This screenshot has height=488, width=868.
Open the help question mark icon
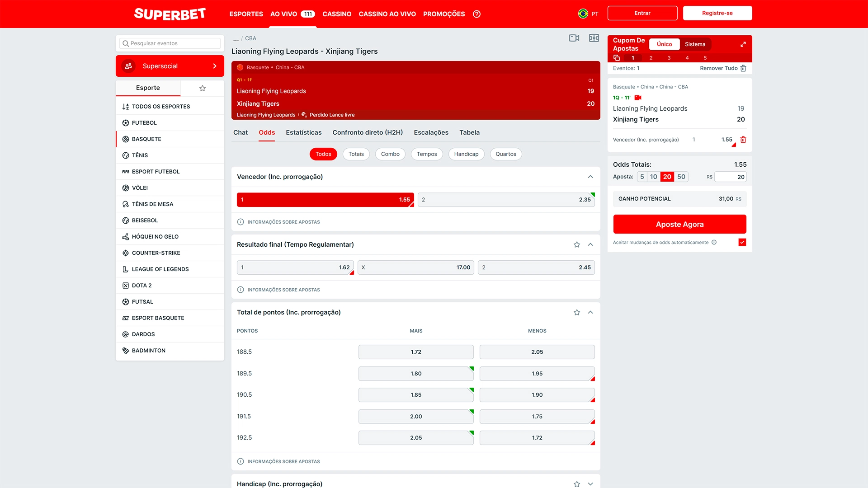click(x=476, y=14)
